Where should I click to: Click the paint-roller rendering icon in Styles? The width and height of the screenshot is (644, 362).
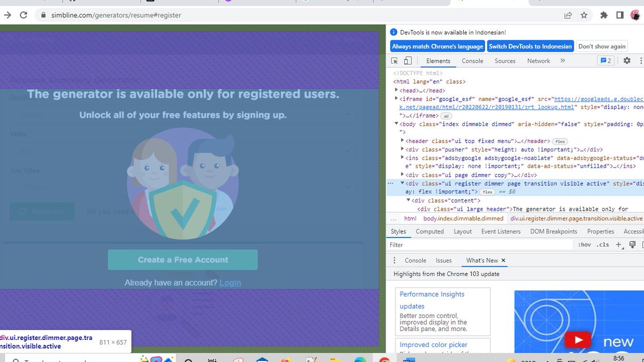632,245
